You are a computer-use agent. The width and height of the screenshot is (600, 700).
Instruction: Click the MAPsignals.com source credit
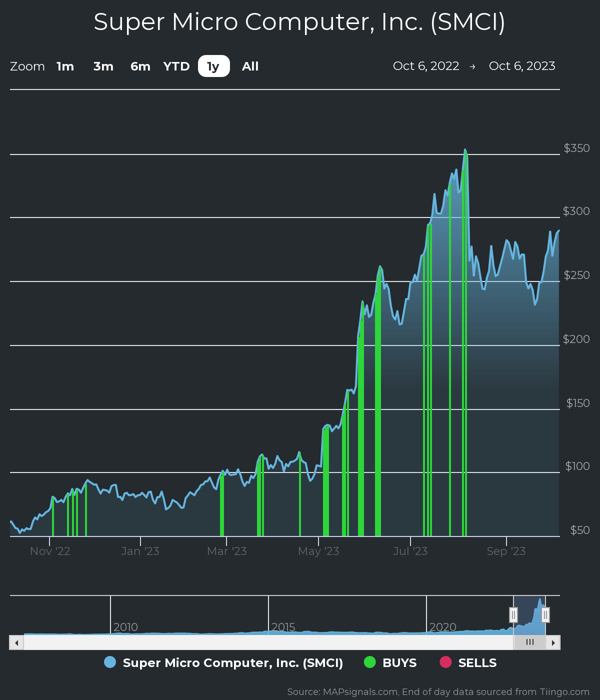pos(438,692)
